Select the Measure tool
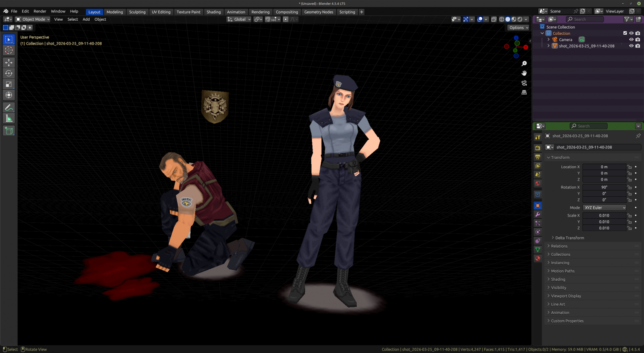The height and width of the screenshot is (353, 644). point(9,119)
